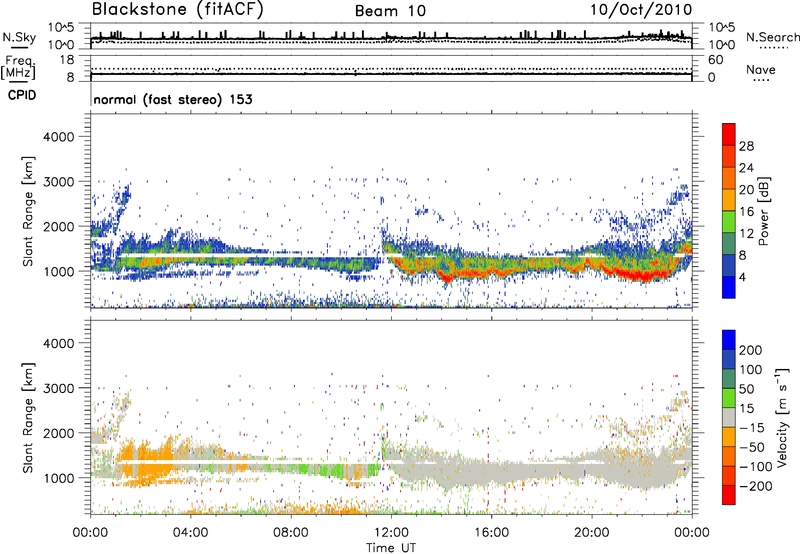Screen dimensions: 800x554
Task: Click the 'Freq. [MHz]' axis label
Action: [x=18, y=68]
